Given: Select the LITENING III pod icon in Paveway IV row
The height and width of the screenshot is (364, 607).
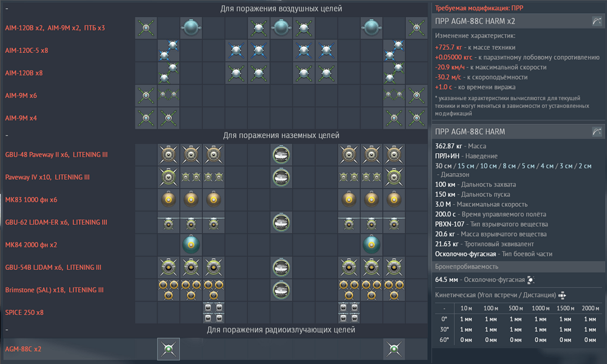Looking at the screenshot, I should click(281, 177).
